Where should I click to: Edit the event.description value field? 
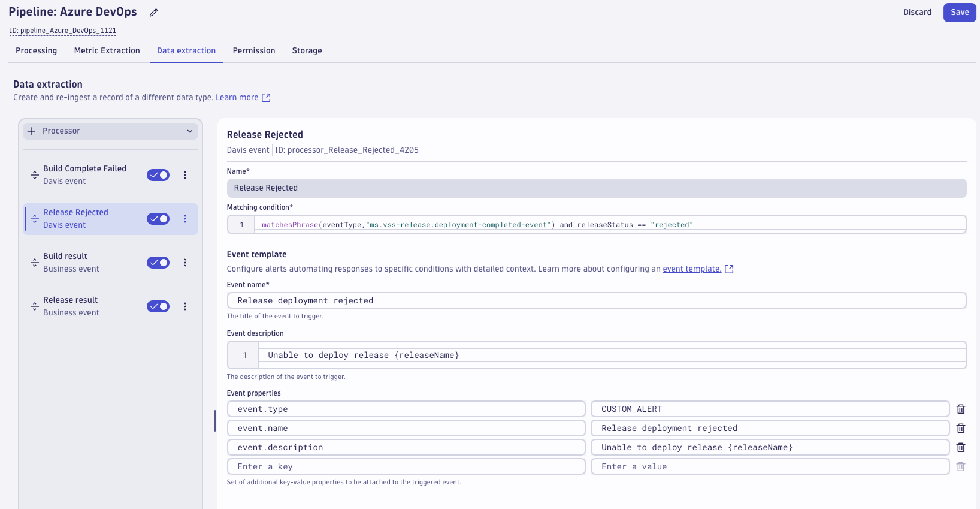click(x=770, y=447)
